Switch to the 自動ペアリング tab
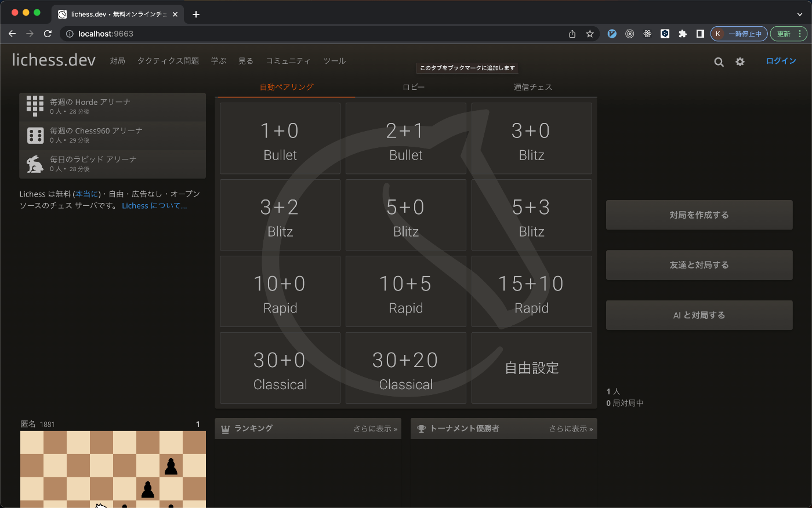This screenshot has height=508, width=812. coord(286,87)
